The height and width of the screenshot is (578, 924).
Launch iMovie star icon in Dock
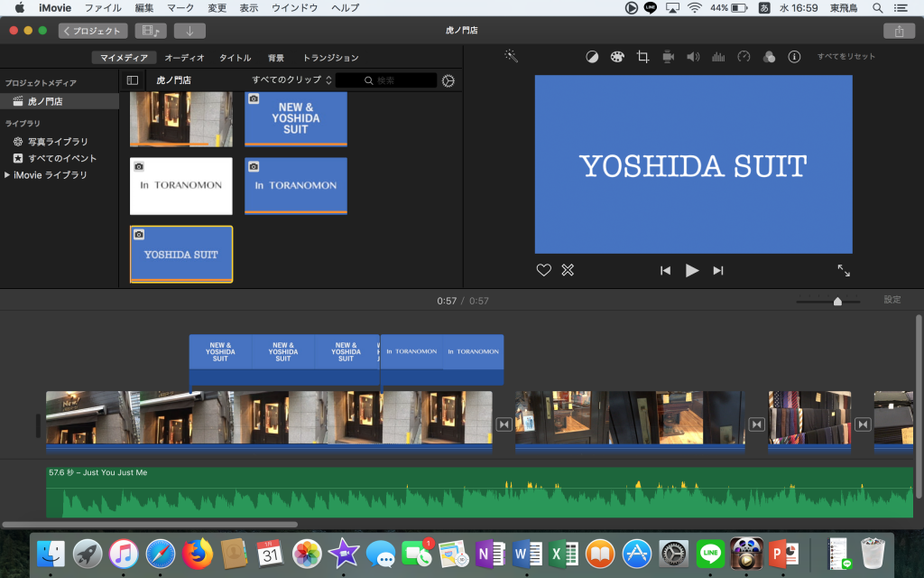(x=344, y=554)
